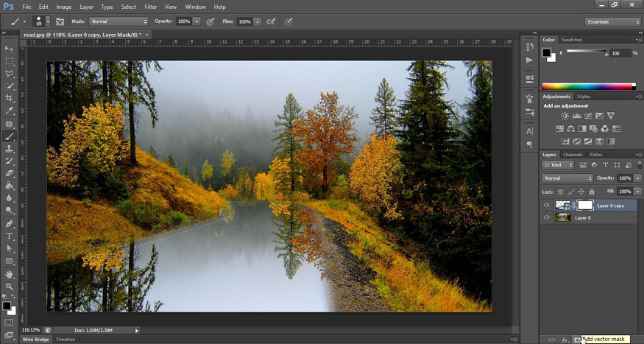
Task: Click the color spectrum ramp bar
Action: pyautogui.click(x=588, y=86)
